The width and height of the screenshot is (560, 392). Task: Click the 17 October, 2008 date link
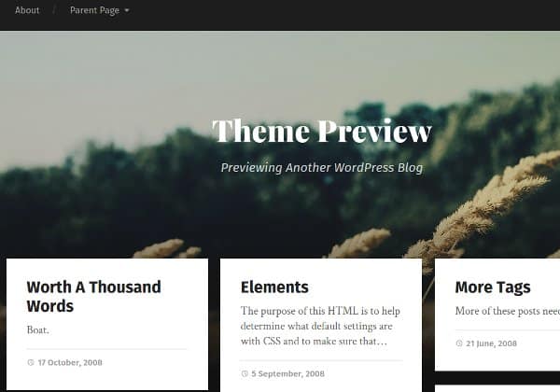click(70, 363)
